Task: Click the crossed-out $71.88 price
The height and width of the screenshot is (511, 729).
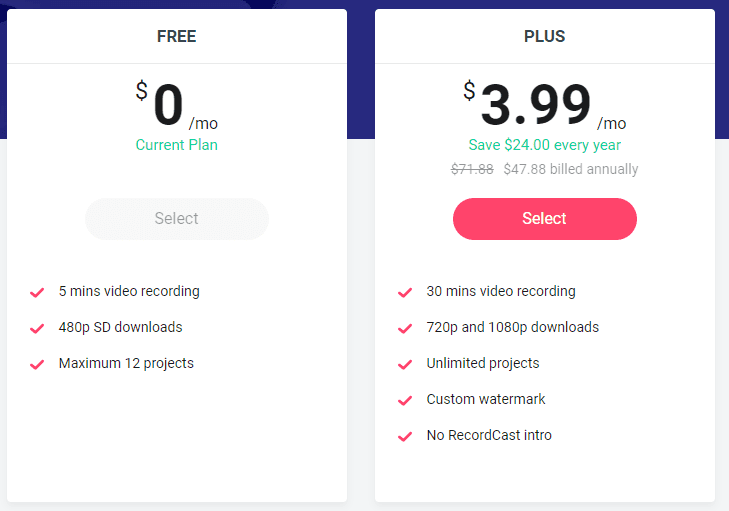Action: coord(472,169)
